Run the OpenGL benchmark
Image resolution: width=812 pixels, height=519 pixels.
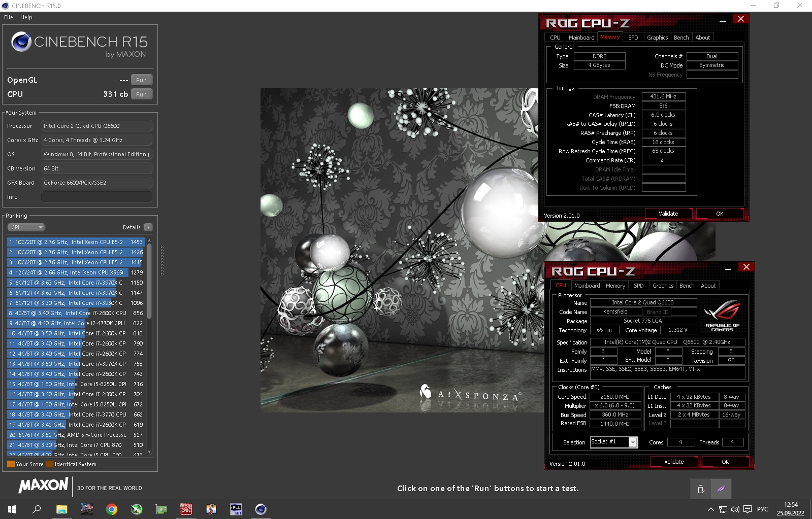pos(141,80)
